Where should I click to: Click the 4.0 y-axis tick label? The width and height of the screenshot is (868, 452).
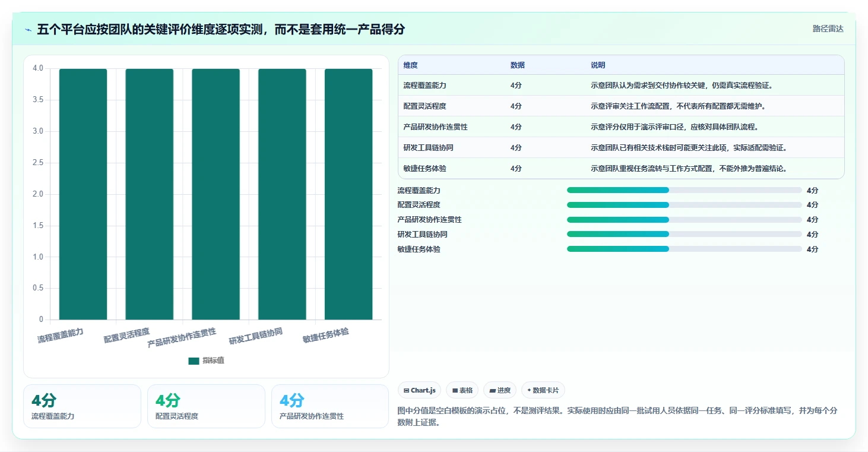[x=38, y=68]
